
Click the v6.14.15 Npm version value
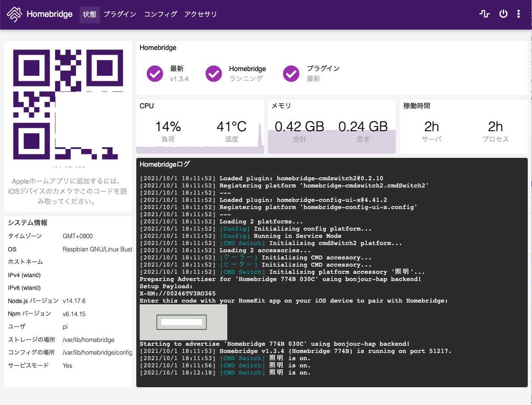click(74, 314)
